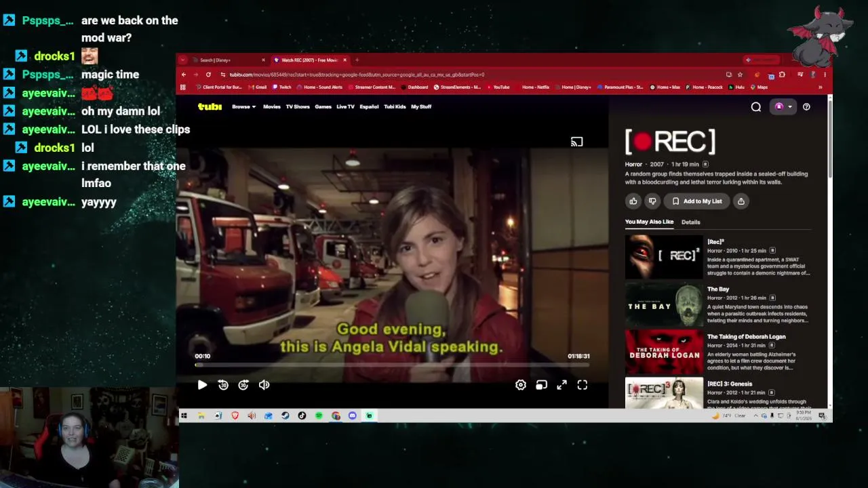868x488 pixels.
Task: Open the Español section on Tubi
Action: click(x=369, y=106)
